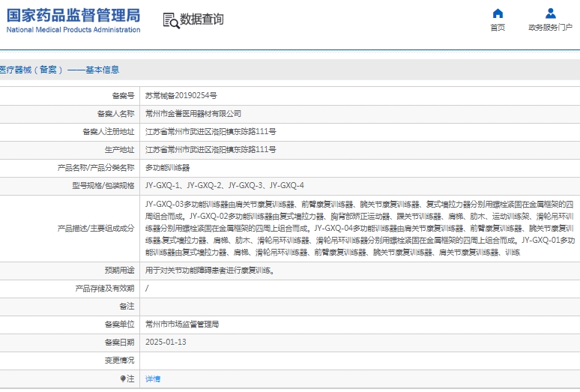This screenshot has width=580, height=392.
Task: Click the 产品存储及有效期 label
Action: coord(105,289)
